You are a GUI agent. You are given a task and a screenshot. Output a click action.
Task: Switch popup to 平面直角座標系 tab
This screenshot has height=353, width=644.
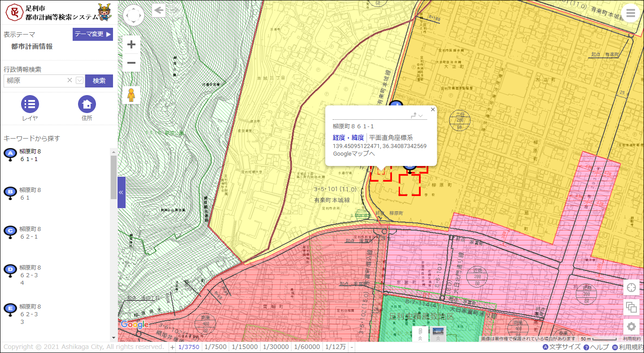tap(391, 138)
